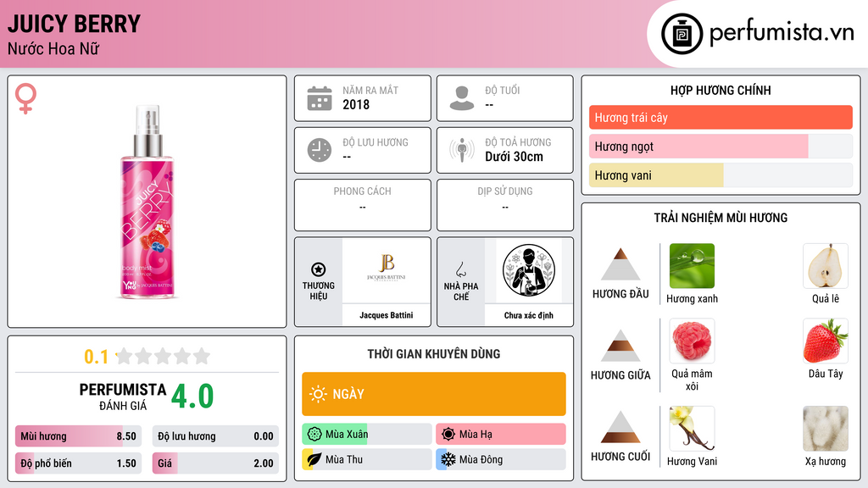The height and width of the screenshot is (488, 868).
Task: Click the Hương Vani vanilla image
Action: (x=692, y=428)
